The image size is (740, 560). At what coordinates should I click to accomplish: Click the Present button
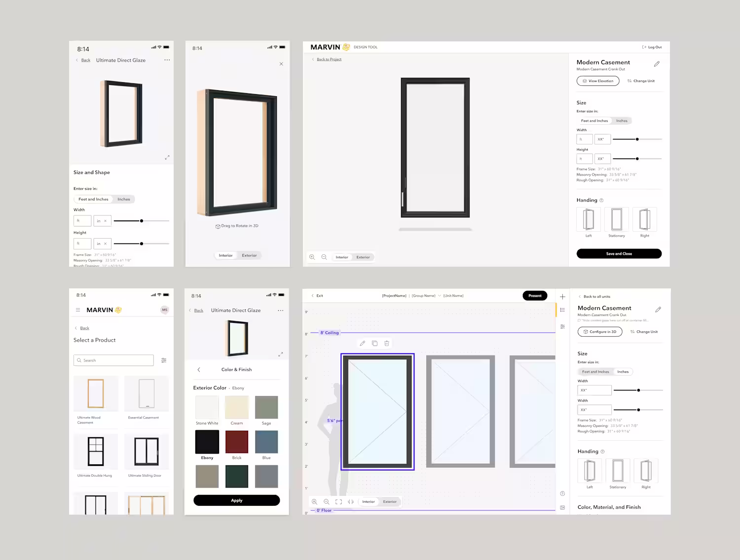pos(535,296)
